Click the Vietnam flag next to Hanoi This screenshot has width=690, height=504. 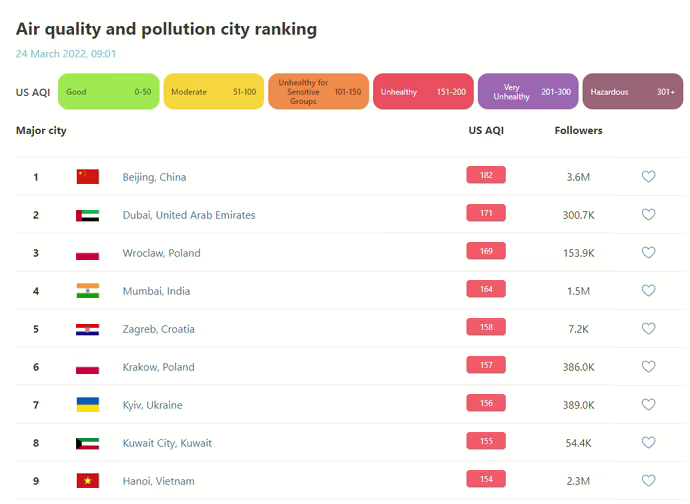88,481
